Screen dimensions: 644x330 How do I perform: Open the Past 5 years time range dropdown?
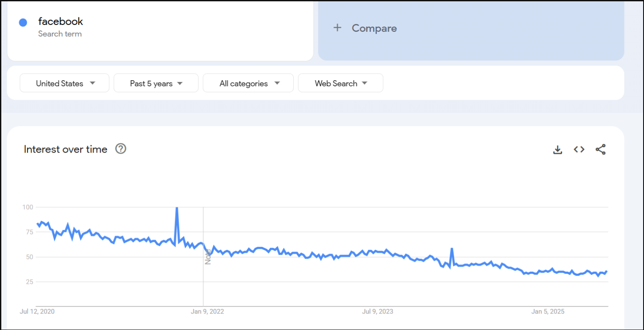156,83
